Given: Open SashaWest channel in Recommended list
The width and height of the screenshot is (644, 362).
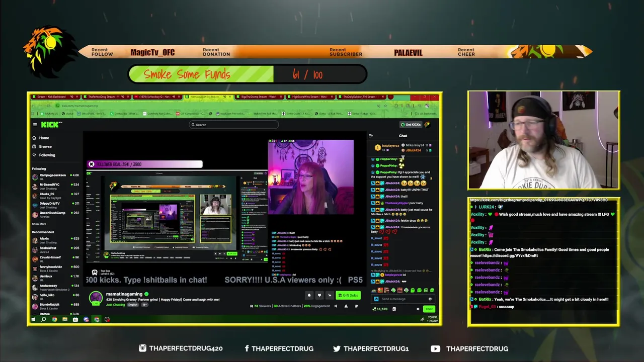Looking at the screenshot, I should click(55, 249).
